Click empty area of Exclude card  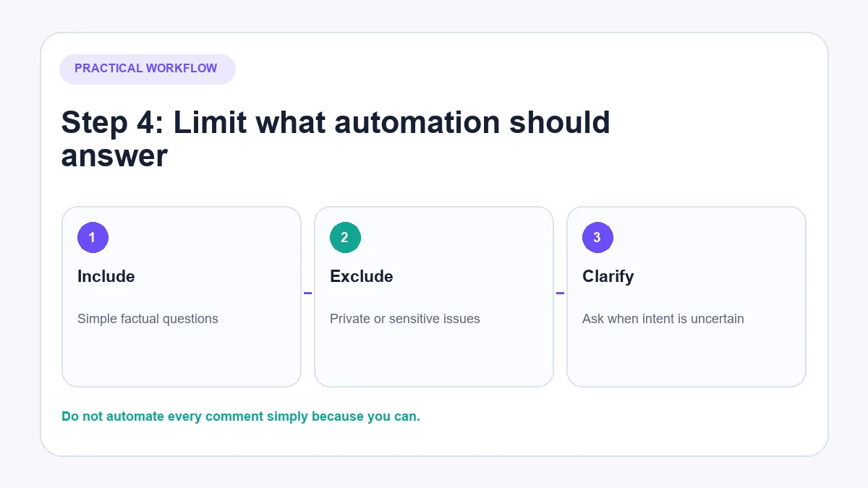click(x=434, y=358)
